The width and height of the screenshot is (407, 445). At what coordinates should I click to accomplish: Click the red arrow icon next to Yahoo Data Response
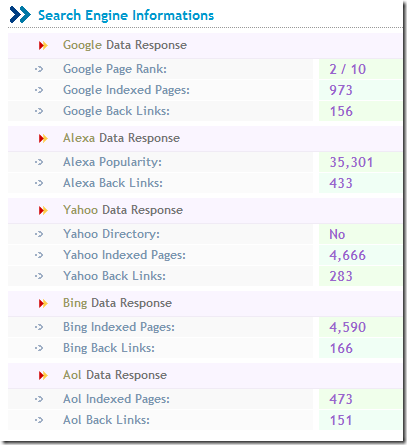click(x=43, y=210)
